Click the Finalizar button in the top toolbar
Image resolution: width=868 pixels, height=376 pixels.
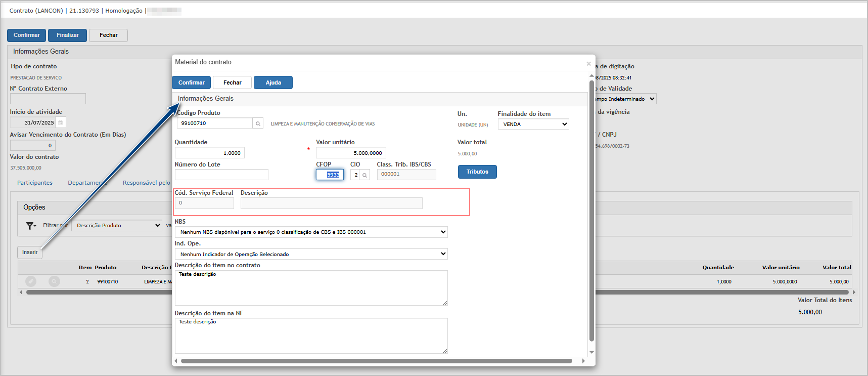[67, 35]
